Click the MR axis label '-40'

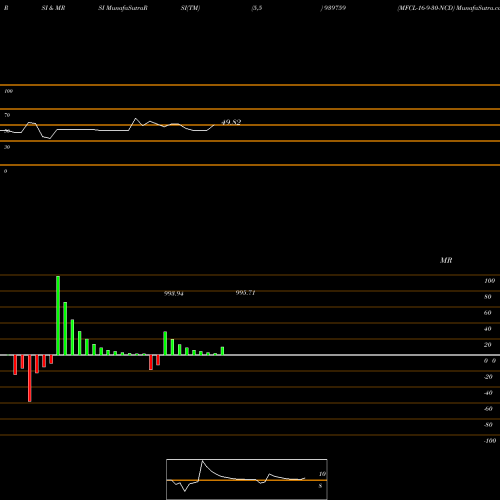click(488, 393)
